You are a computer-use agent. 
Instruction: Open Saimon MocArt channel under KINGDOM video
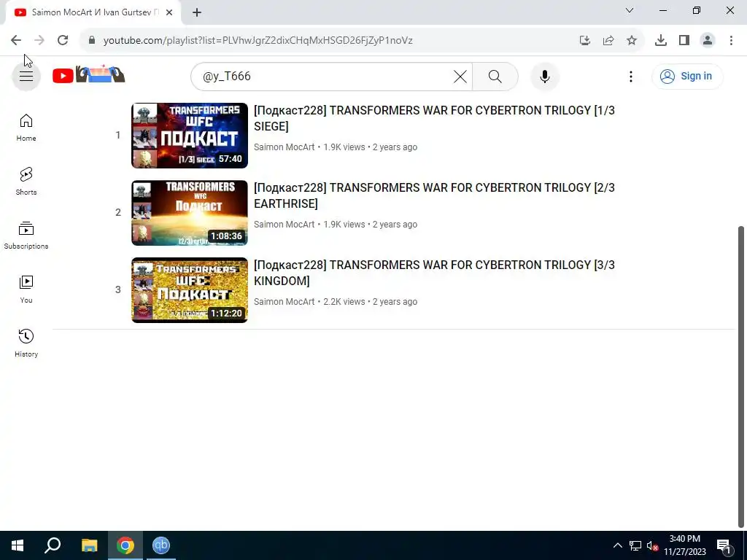[x=284, y=301]
